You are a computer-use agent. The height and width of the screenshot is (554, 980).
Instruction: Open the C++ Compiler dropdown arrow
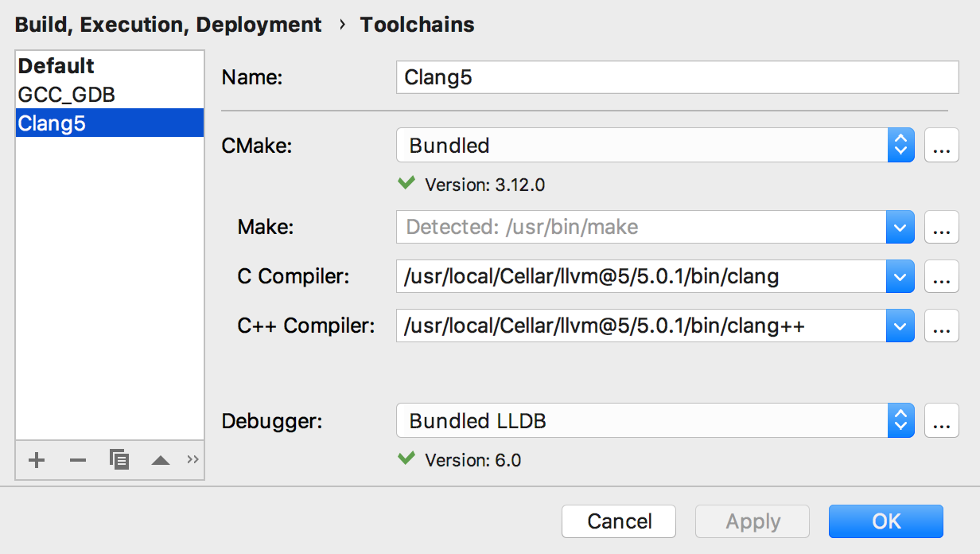[900, 326]
